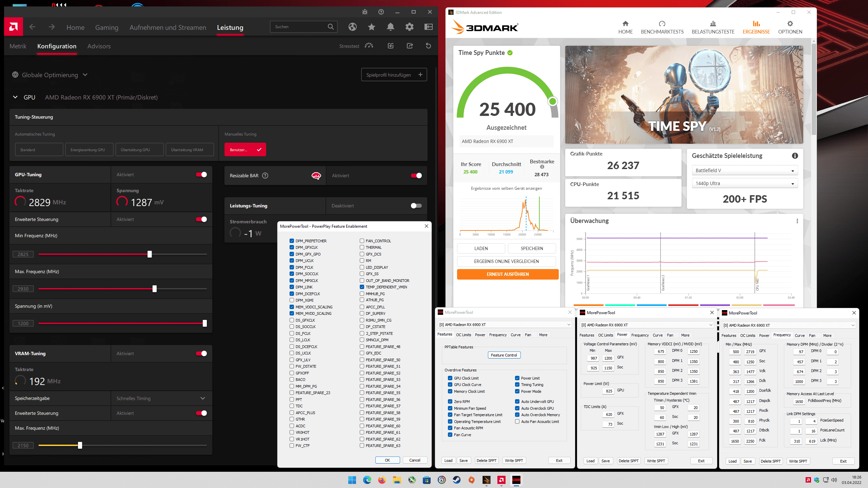Adjust the Min Frequenz slider handle
Viewport: 868px width, 488px height.
click(x=150, y=254)
